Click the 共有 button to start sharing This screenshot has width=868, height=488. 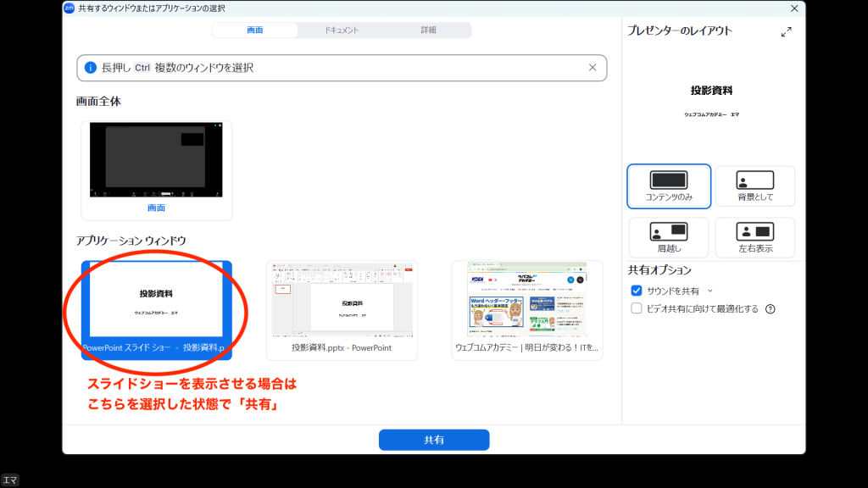433,440
